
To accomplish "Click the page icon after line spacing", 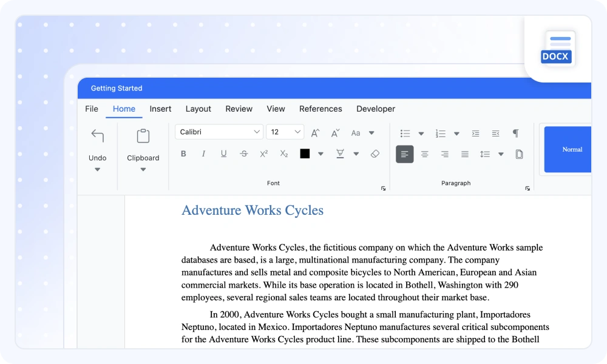I will [519, 154].
